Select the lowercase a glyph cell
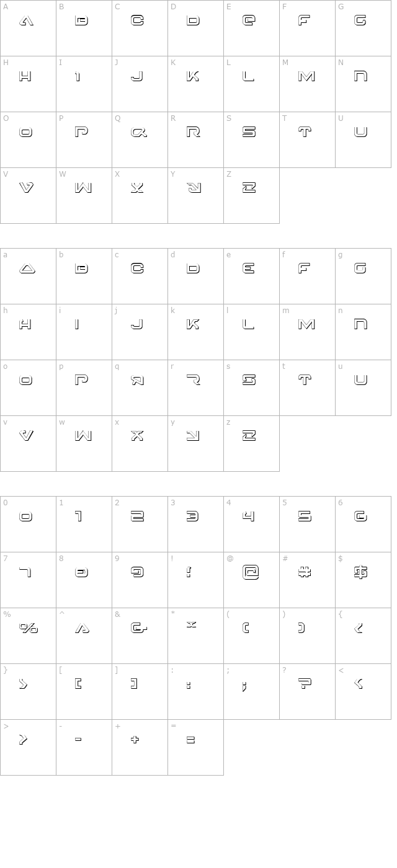 pos(28,276)
